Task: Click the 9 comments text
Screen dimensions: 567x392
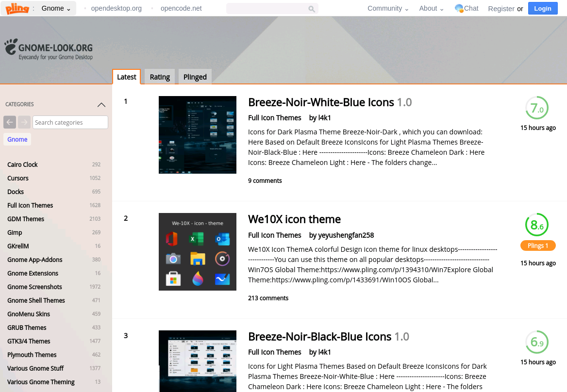Action: tap(265, 180)
